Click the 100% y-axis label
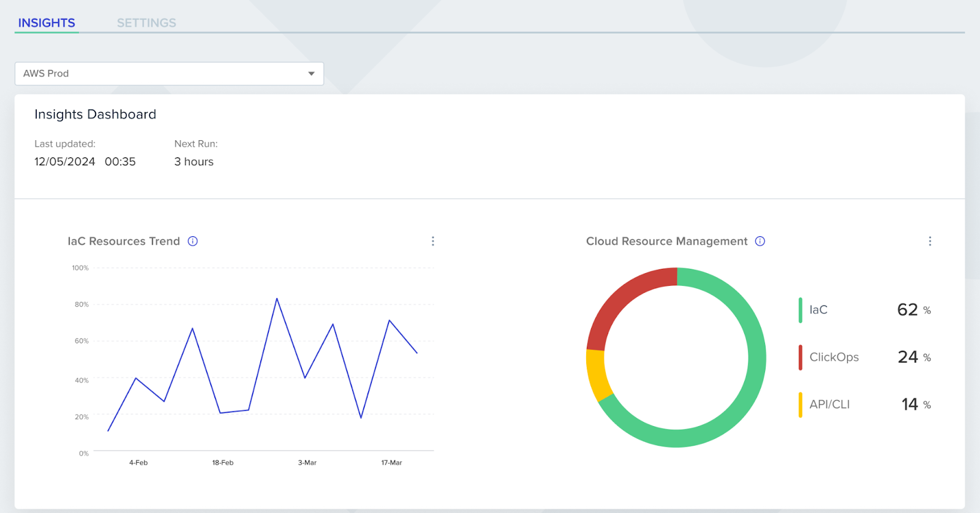This screenshot has height=513, width=980. pos(80,268)
